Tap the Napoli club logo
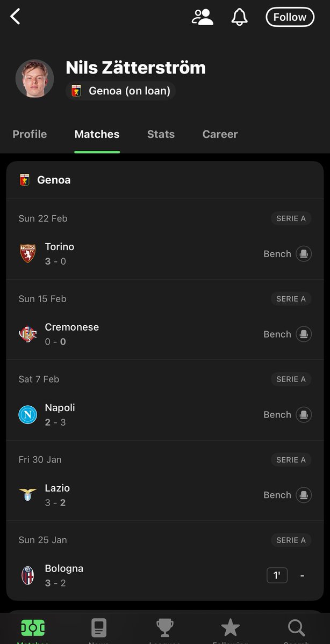The image size is (330, 644). coord(28,415)
